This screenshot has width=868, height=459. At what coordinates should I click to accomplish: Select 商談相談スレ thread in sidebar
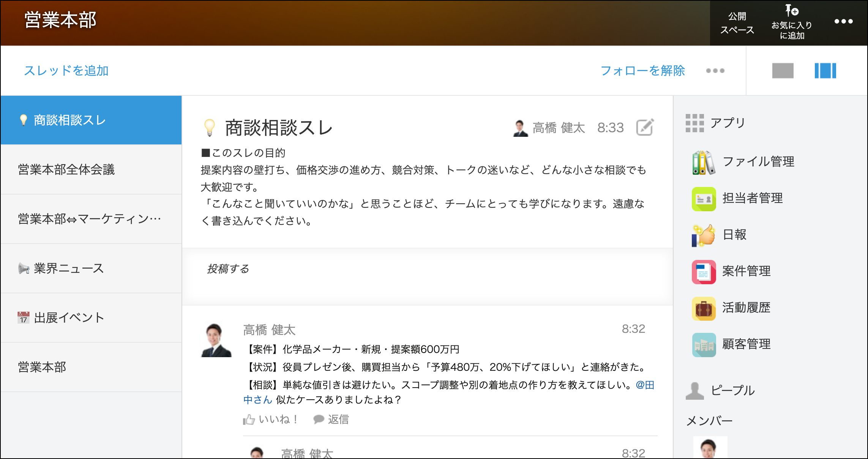click(91, 120)
